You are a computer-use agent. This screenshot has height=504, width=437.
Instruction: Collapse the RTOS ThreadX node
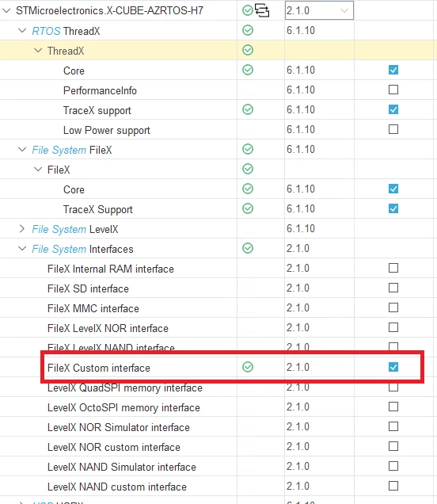(x=22, y=31)
